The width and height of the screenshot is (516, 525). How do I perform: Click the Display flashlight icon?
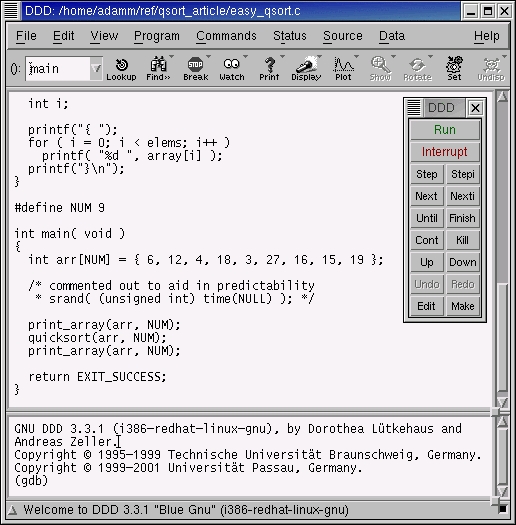click(x=306, y=69)
